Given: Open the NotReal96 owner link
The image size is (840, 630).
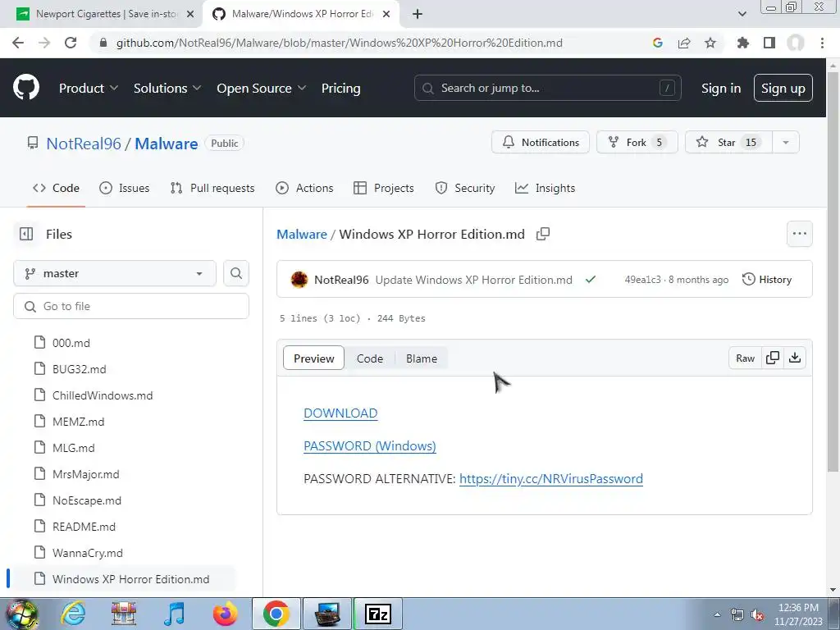Looking at the screenshot, I should coord(84,144).
